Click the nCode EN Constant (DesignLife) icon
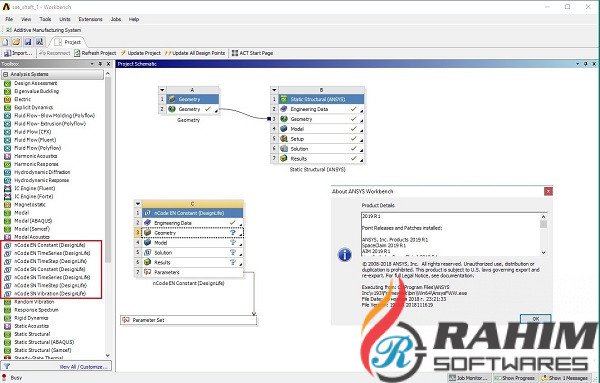Viewport: 600px width, 383px height. 7,245
